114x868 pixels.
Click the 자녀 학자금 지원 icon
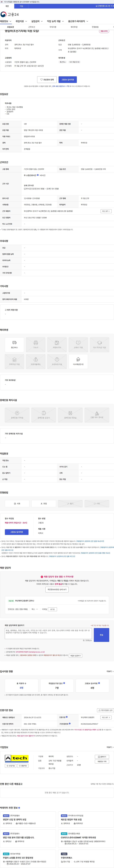(x=100, y=345)
